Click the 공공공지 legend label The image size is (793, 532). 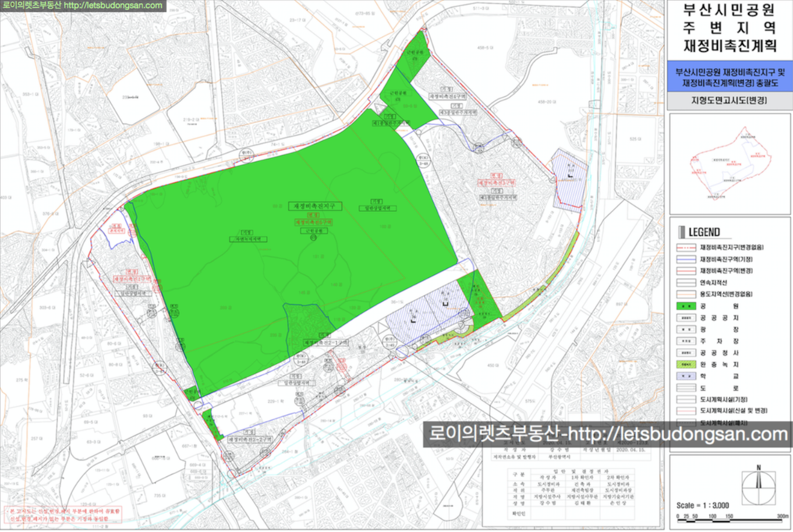(x=719, y=318)
